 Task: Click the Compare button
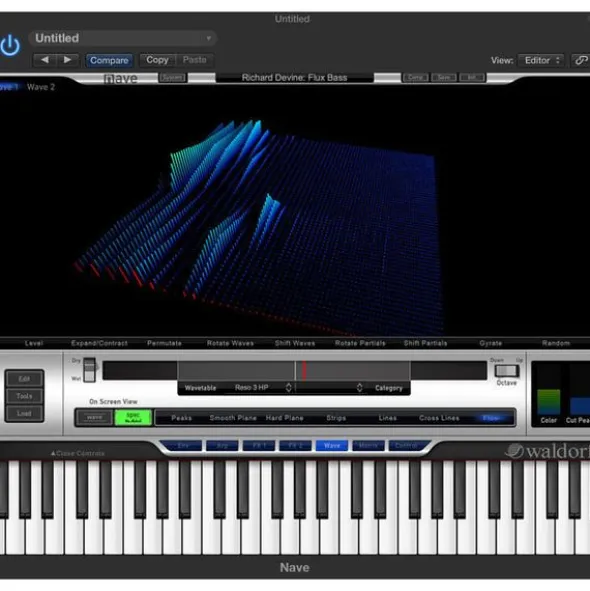(x=109, y=60)
